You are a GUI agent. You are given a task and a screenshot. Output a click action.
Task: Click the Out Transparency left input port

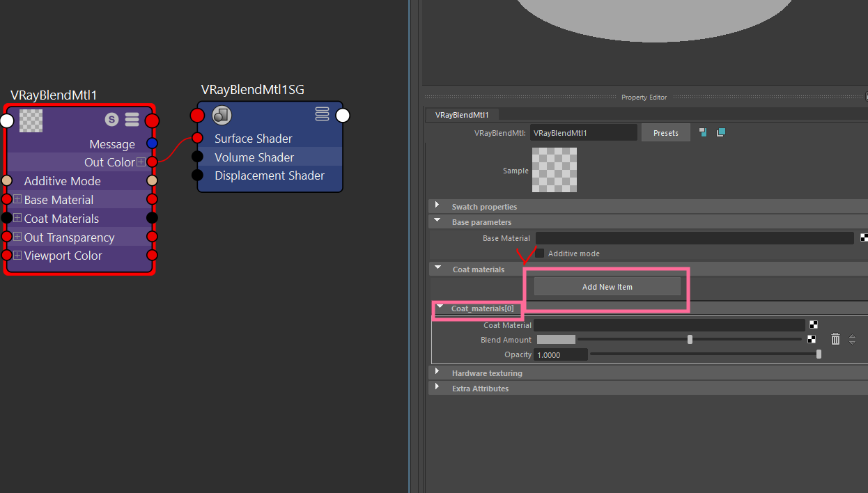(x=7, y=237)
